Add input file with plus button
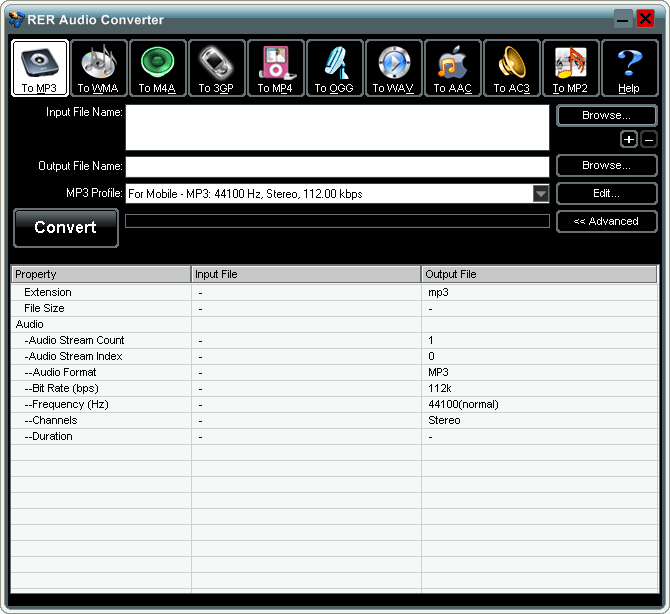This screenshot has width=670, height=614. click(x=629, y=139)
